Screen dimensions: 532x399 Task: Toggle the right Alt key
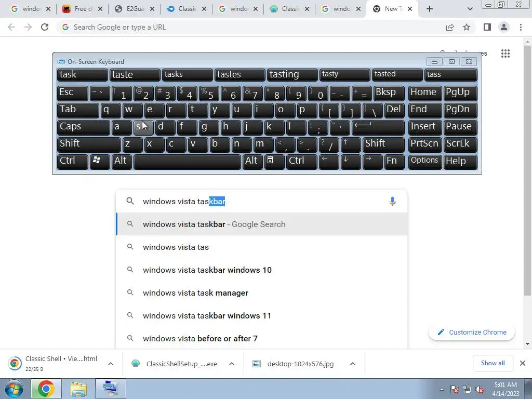252,161
